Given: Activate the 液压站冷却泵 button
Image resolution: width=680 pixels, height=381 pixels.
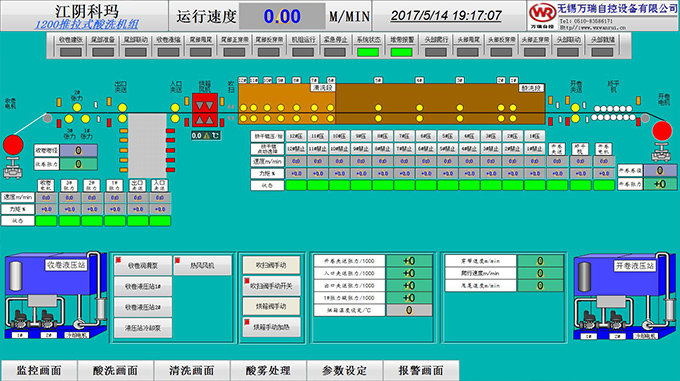Looking at the screenshot, I should [143, 328].
